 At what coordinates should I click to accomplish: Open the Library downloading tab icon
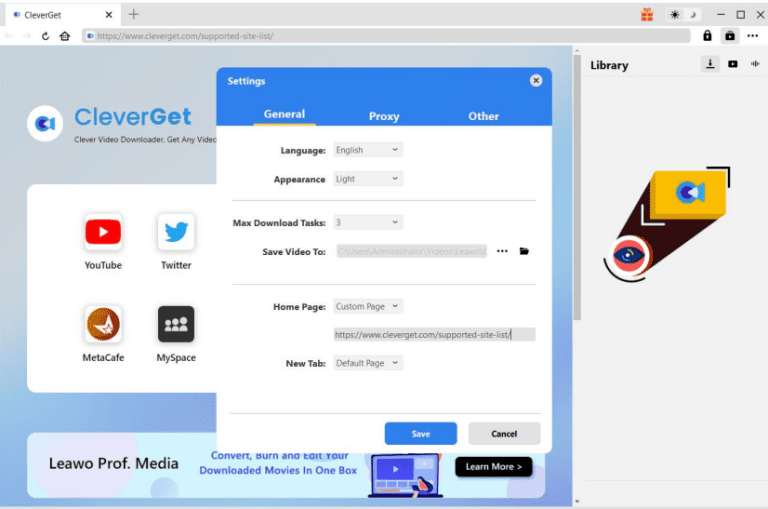pos(710,64)
